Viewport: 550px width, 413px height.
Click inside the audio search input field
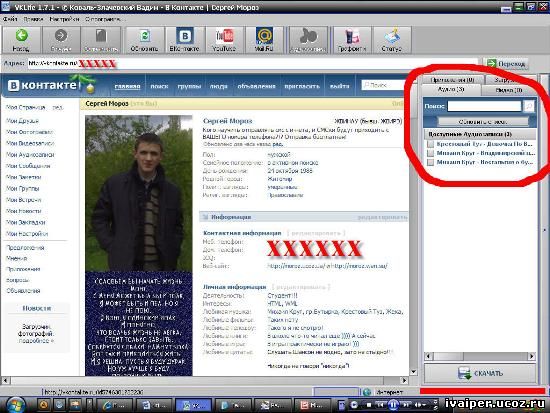[484, 106]
